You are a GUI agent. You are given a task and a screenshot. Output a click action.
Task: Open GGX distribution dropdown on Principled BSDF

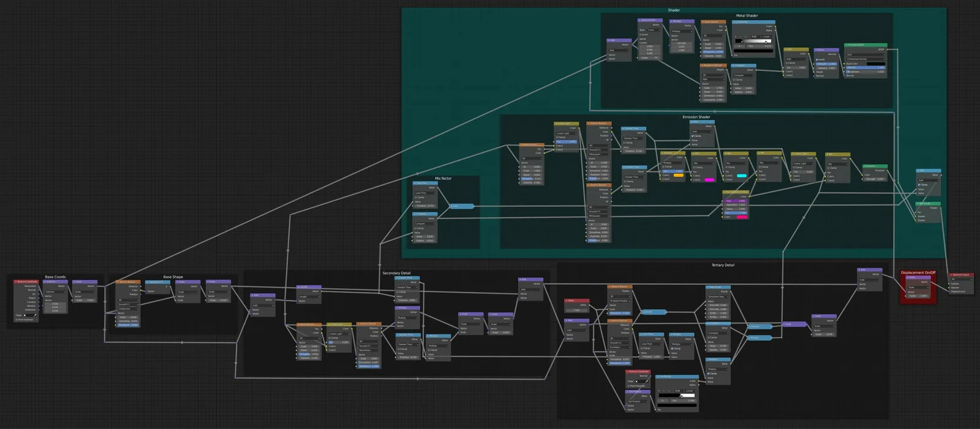[x=865, y=54]
